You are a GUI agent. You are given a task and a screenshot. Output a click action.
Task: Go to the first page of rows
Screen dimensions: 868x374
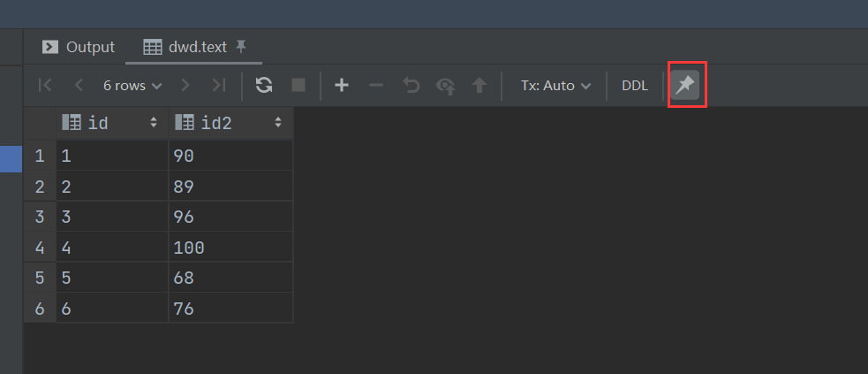pyautogui.click(x=45, y=86)
